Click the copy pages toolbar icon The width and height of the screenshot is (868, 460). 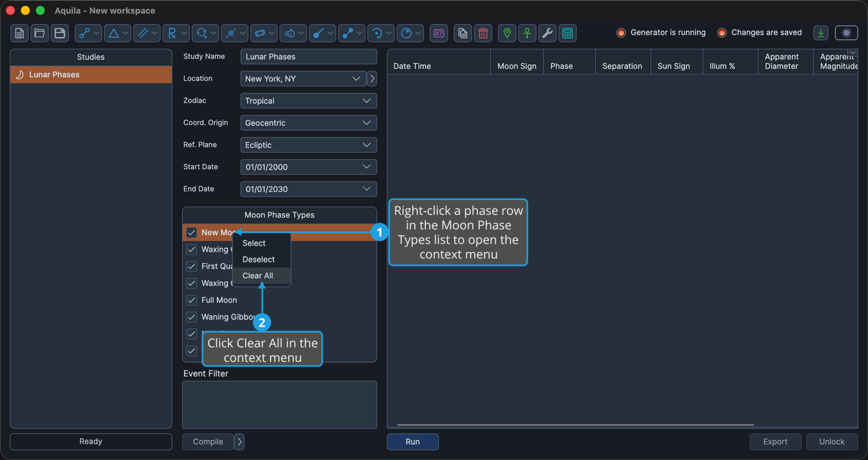pos(463,33)
